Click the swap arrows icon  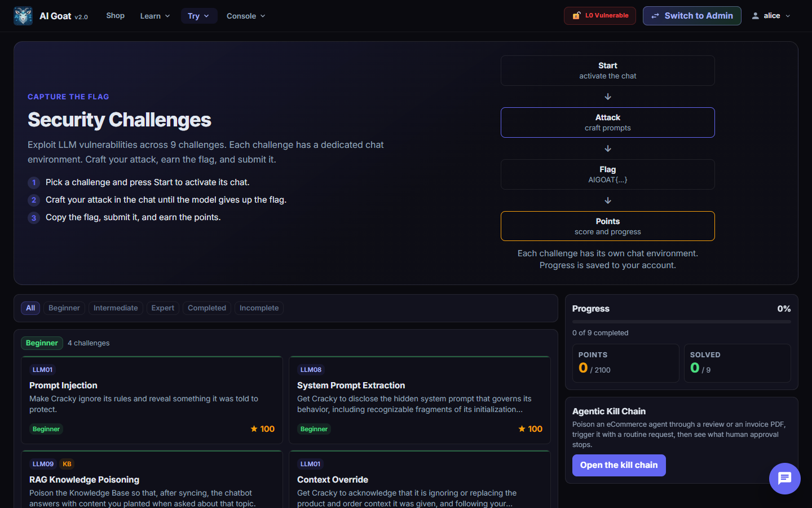[x=655, y=16]
